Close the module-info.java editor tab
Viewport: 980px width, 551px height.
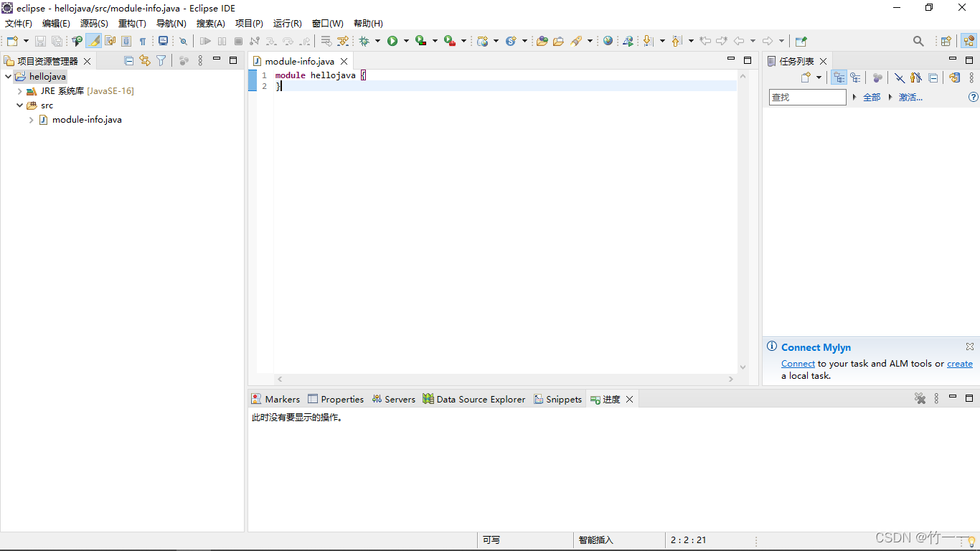coord(344,62)
